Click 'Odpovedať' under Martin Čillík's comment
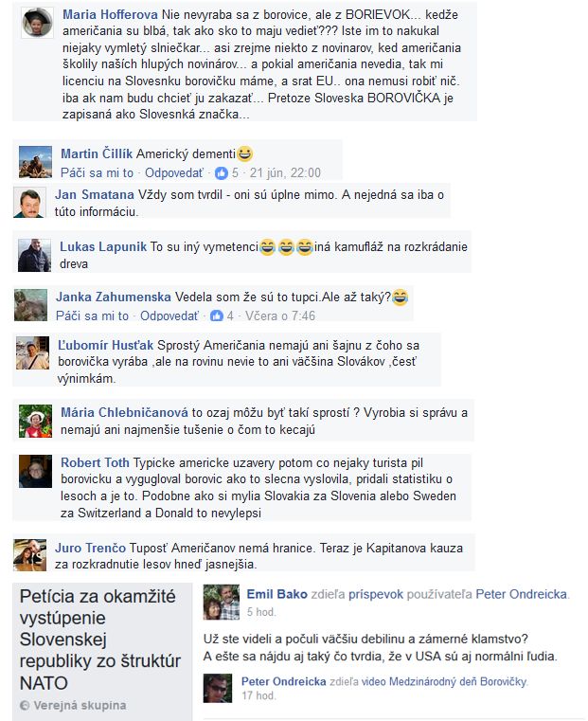The height and width of the screenshot is (721, 588). coord(174,172)
